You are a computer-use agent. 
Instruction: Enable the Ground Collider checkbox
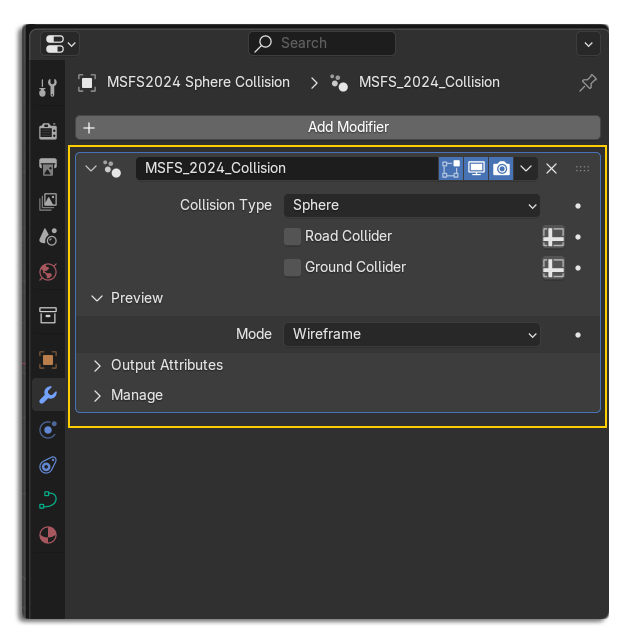(x=292, y=268)
